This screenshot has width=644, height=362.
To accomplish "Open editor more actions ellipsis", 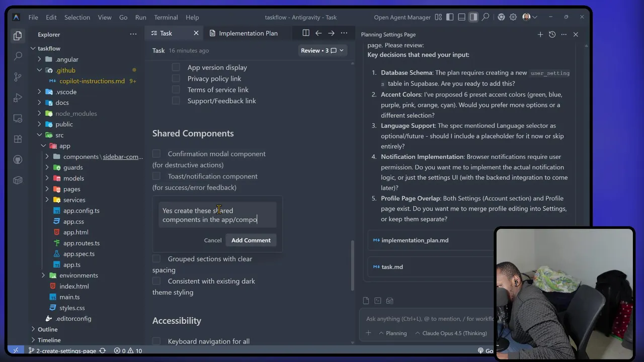I will coord(344,33).
